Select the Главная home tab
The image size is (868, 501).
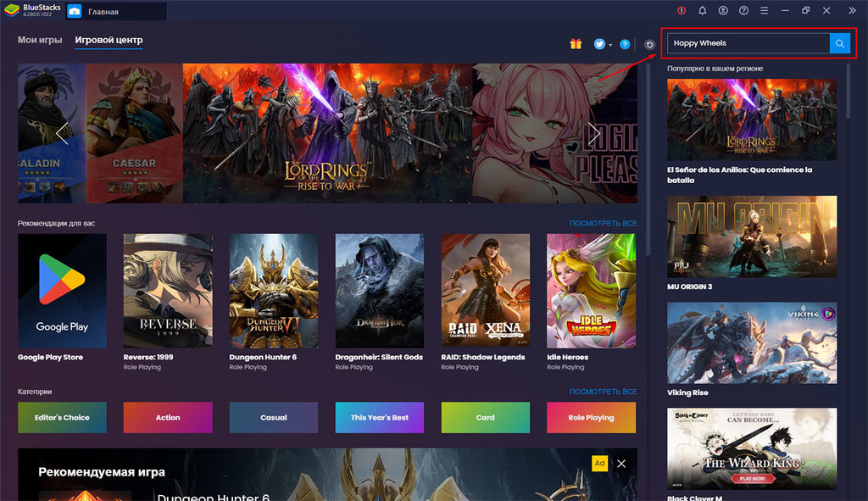click(x=115, y=11)
